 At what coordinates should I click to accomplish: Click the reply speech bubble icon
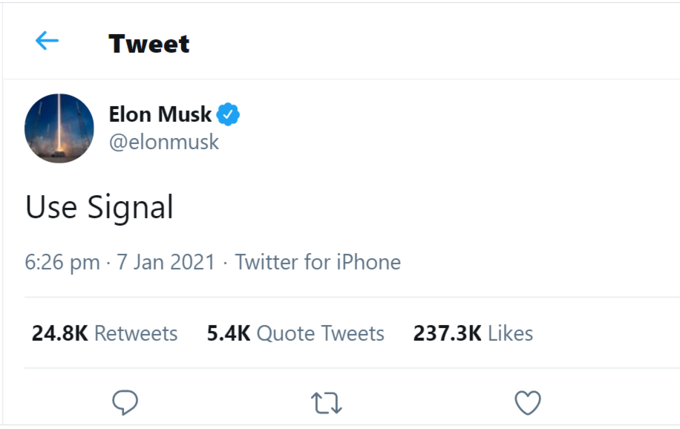pyautogui.click(x=125, y=402)
